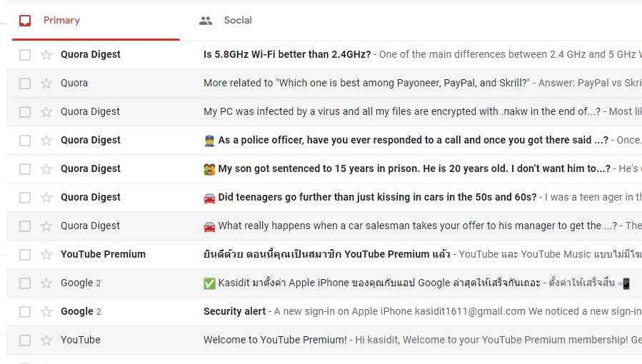Viewport: 642px width, 364px height.
Task: Switch to the Primary tab
Action: [61, 20]
